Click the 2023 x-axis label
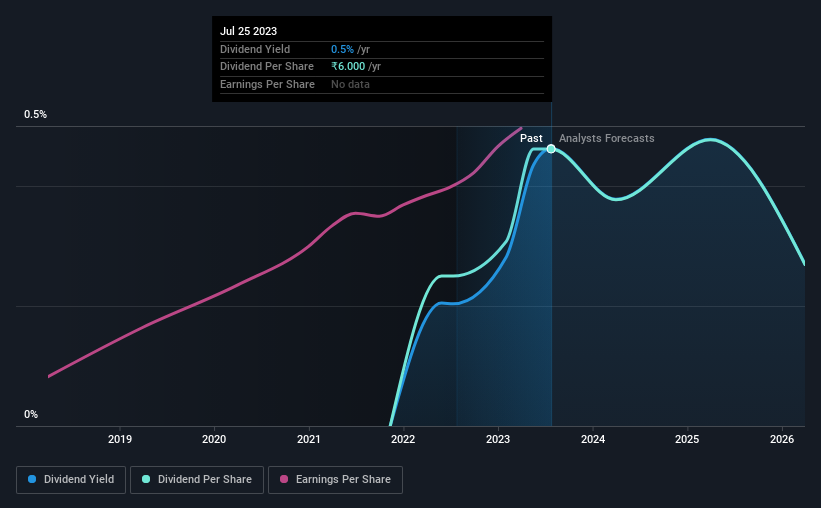 click(x=498, y=439)
